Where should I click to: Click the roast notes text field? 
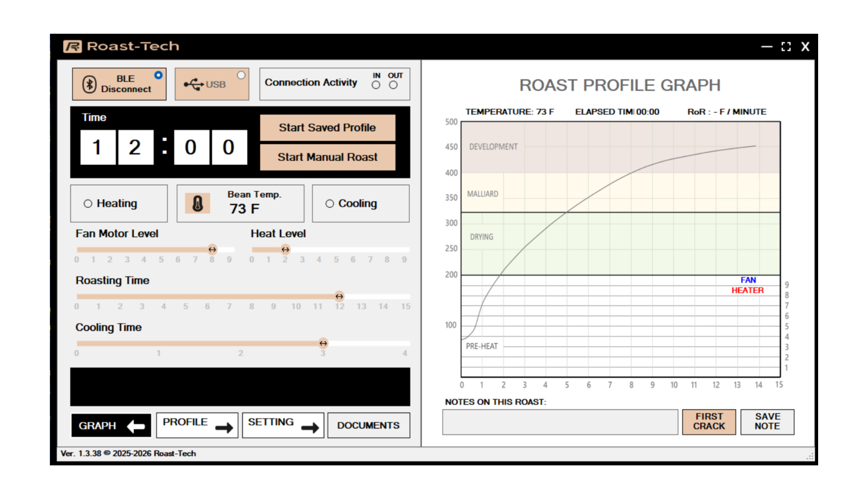(560, 422)
